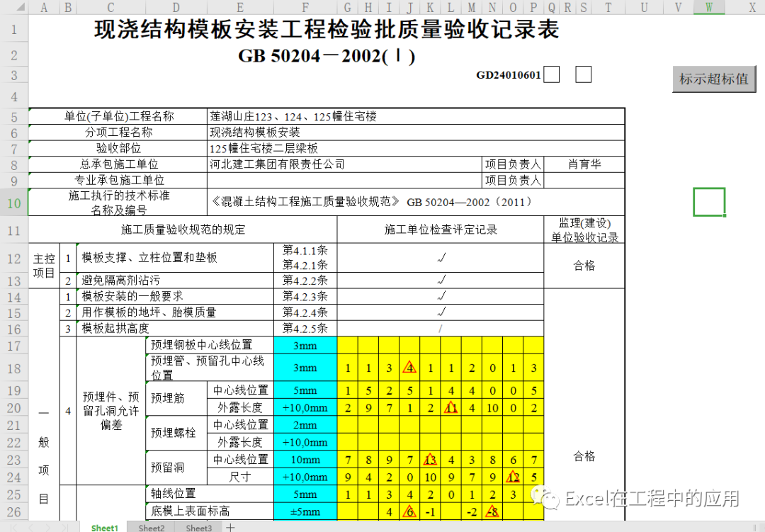Select the cell 监理(建设)单位验收记录

click(x=584, y=230)
